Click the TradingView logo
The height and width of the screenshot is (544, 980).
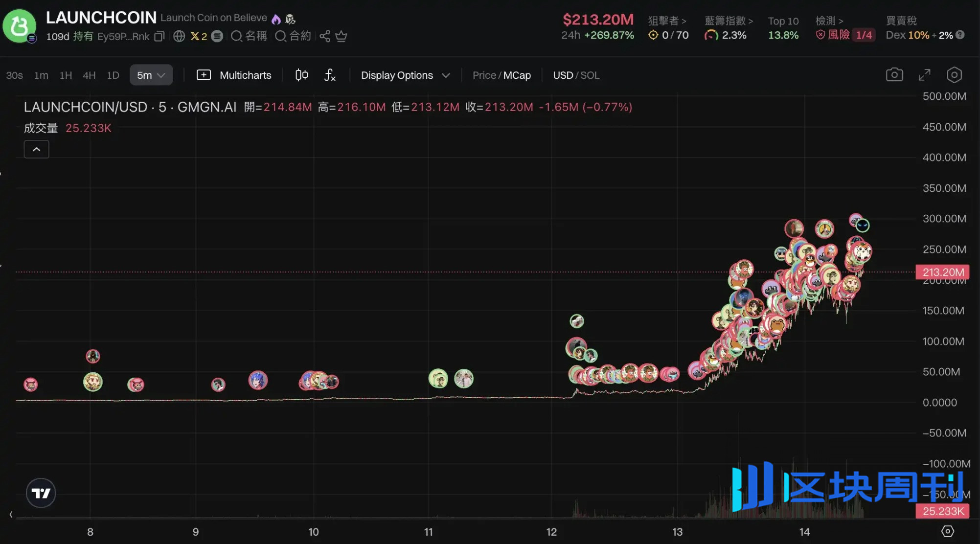click(x=41, y=493)
